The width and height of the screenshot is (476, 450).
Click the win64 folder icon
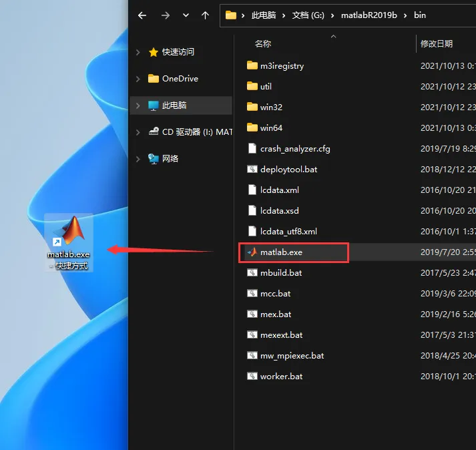252,128
